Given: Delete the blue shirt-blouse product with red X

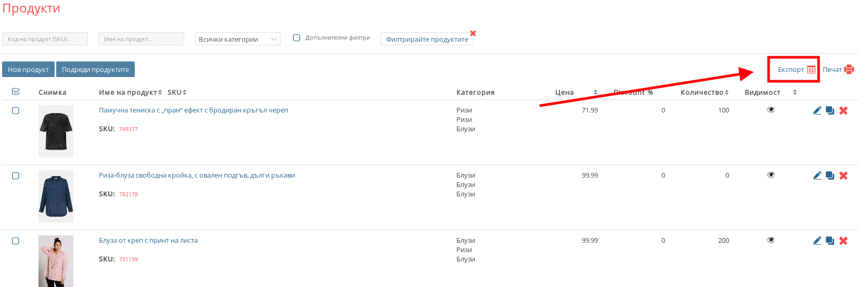Looking at the screenshot, I should click(844, 176).
